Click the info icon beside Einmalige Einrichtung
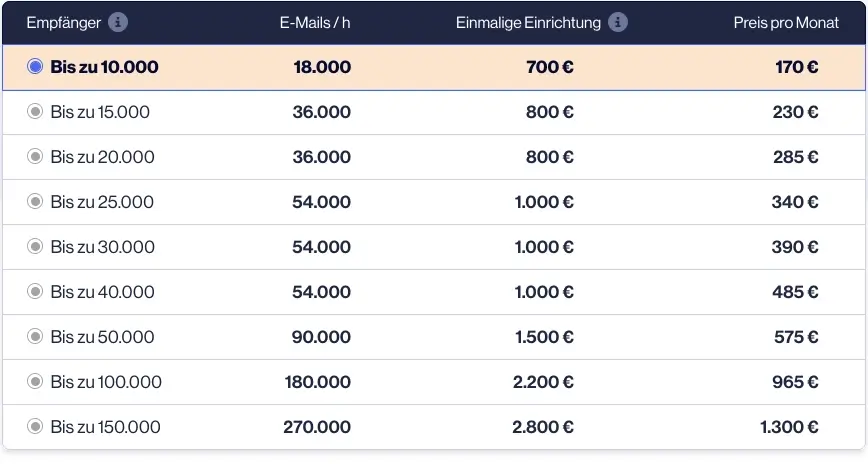 618,23
